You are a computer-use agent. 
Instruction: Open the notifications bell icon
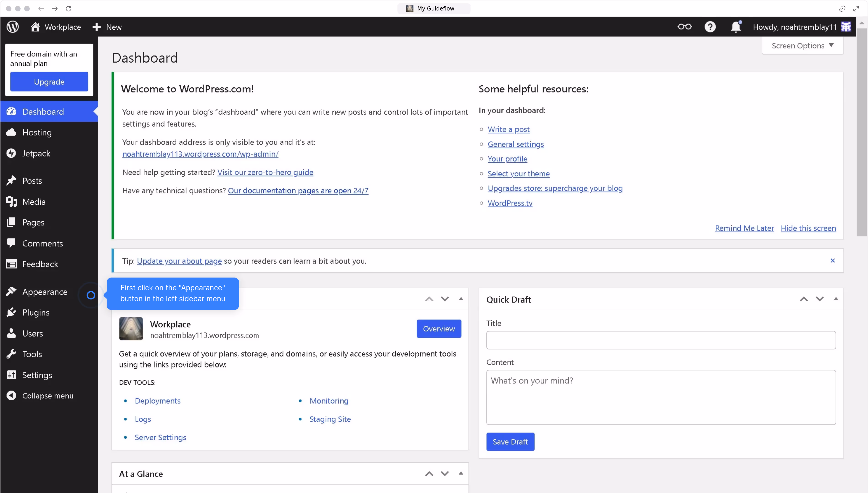click(736, 27)
